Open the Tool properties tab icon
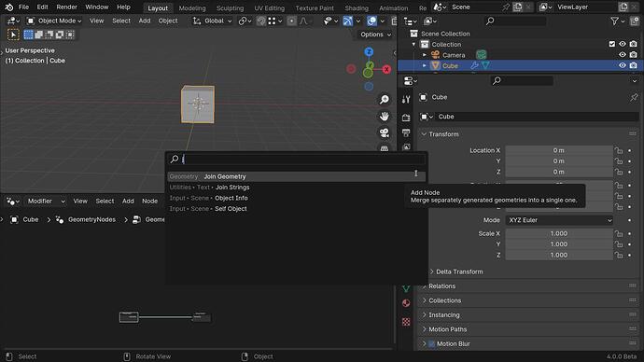 (x=406, y=99)
